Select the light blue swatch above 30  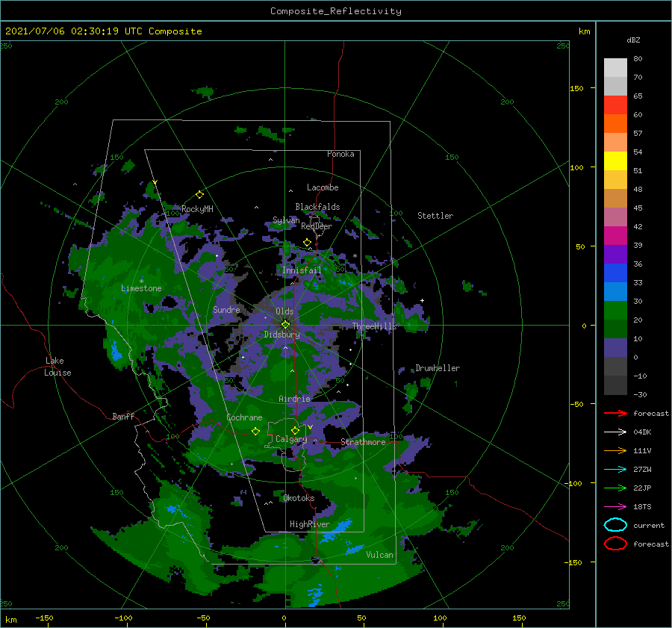point(615,292)
